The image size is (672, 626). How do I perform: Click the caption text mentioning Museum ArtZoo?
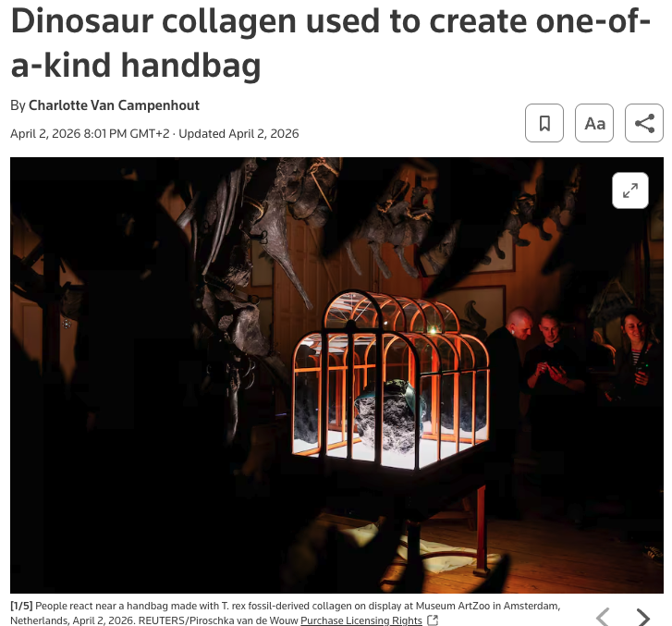click(285, 613)
